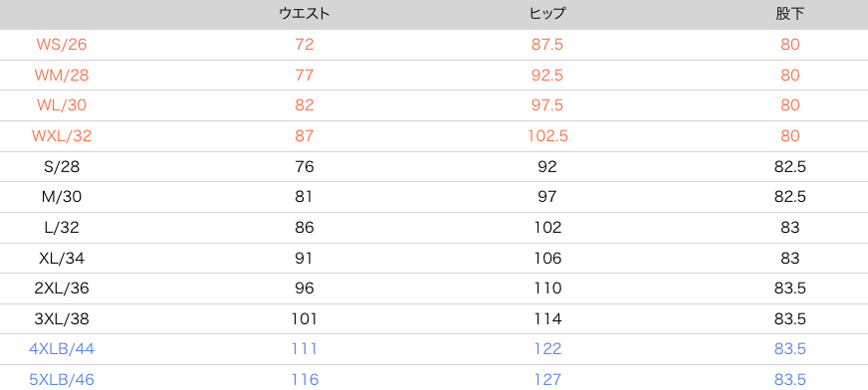Click the S/28 size label
The image size is (868, 390).
[62, 166]
